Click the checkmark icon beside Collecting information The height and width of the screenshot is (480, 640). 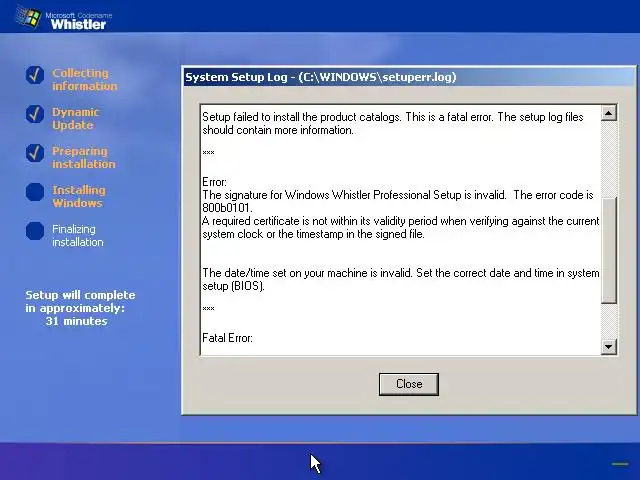coord(35,75)
